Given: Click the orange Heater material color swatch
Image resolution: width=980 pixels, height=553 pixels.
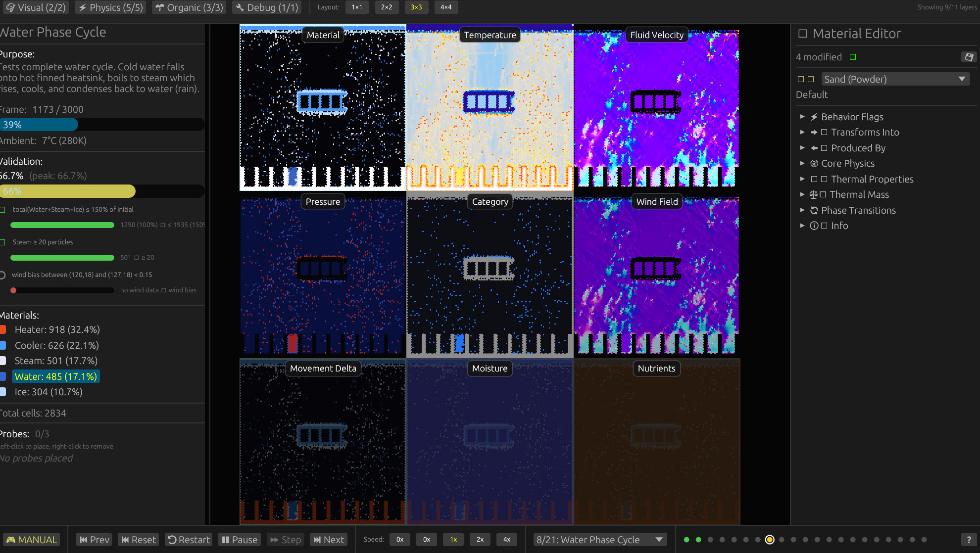Looking at the screenshot, I should pyautogui.click(x=3, y=330).
